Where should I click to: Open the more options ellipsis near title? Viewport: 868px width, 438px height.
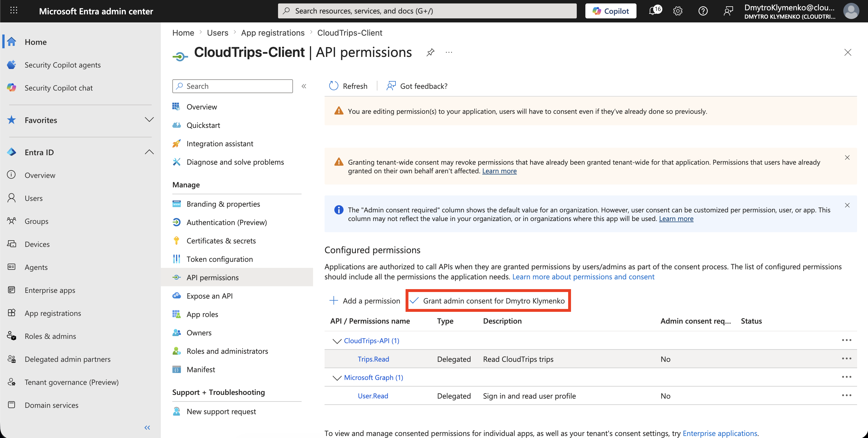pos(449,53)
